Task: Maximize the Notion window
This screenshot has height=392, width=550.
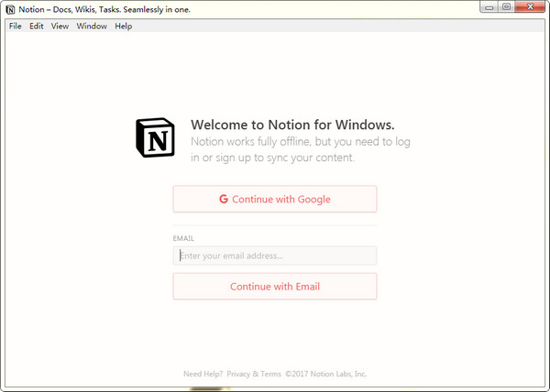Action: coord(506,7)
